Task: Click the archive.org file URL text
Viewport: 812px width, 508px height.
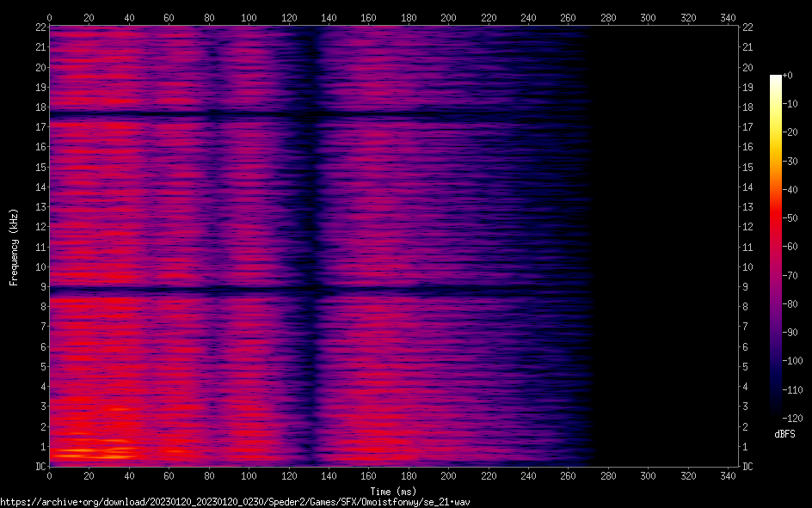Action: point(235,501)
